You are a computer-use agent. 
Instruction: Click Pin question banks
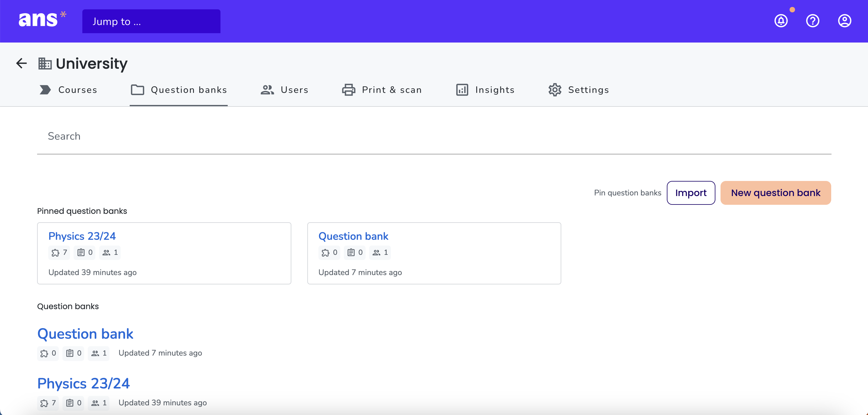tap(627, 193)
